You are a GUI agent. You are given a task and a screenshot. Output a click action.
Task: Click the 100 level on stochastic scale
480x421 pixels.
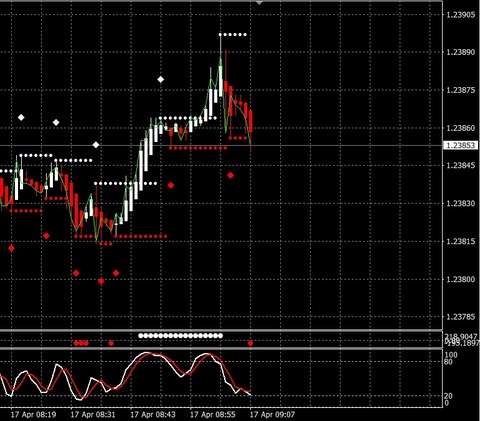(x=451, y=355)
